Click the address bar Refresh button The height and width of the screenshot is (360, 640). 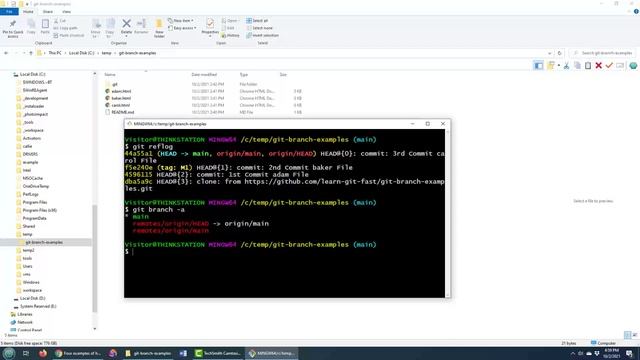point(560,53)
